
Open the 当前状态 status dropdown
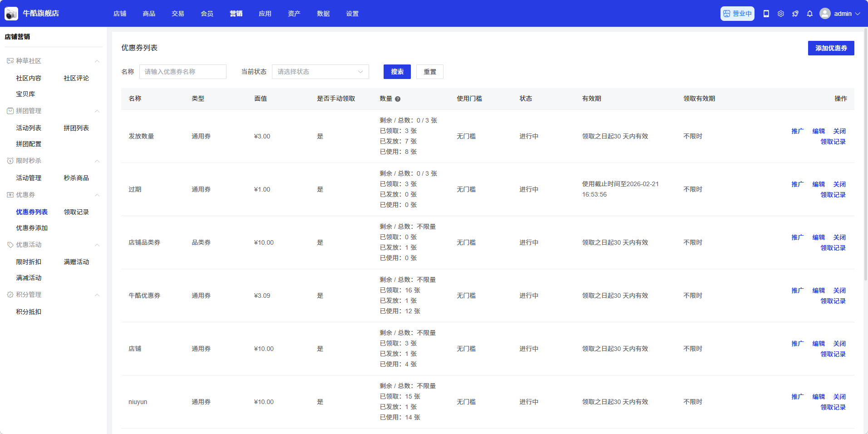pos(320,72)
